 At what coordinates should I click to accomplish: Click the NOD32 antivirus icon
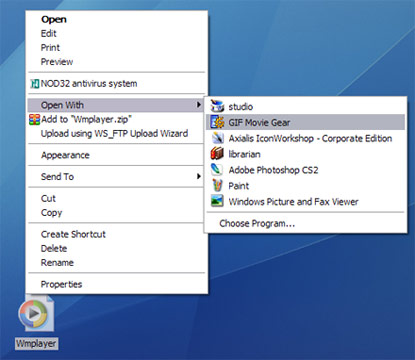pos(34,84)
